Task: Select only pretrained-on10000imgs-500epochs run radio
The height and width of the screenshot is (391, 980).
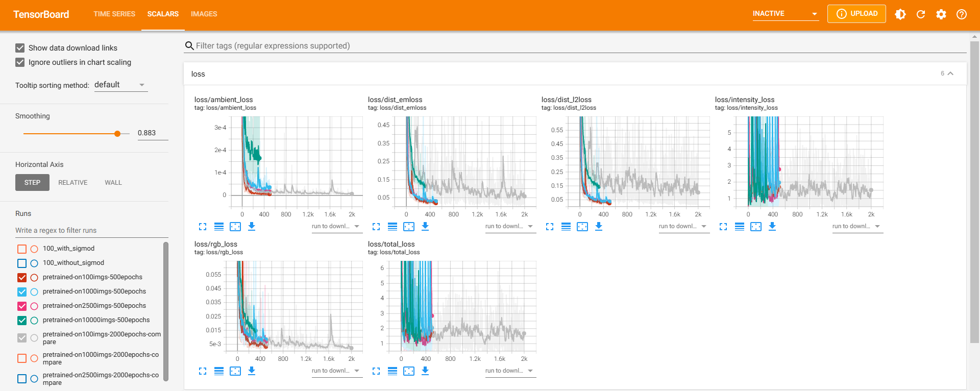Action: tap(34, 321)
